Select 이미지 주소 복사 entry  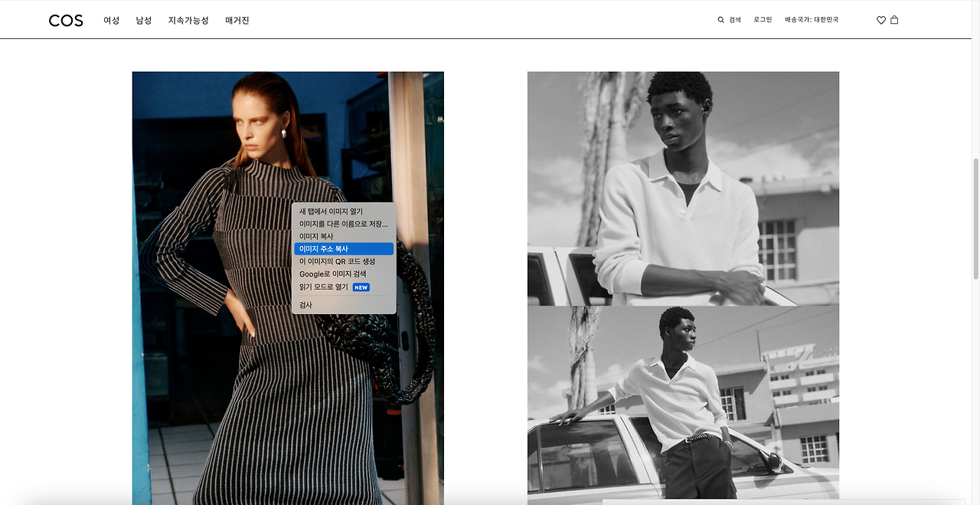(344, 249)
